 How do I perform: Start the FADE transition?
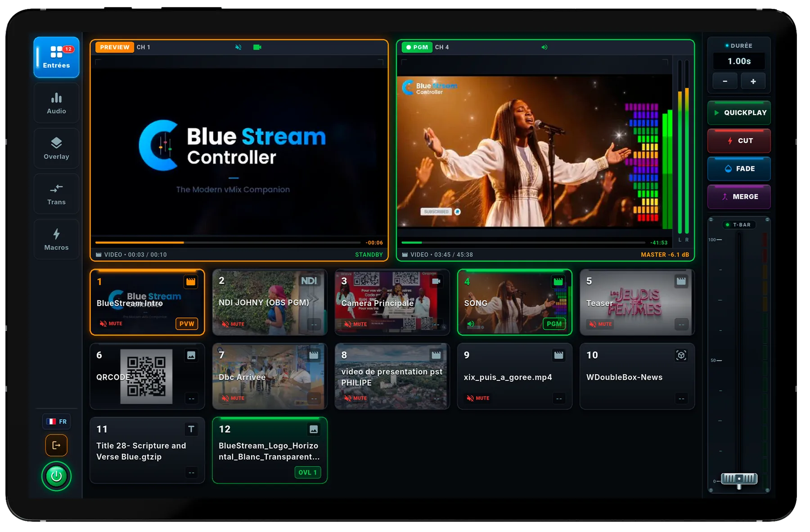[x=739, y=169]
